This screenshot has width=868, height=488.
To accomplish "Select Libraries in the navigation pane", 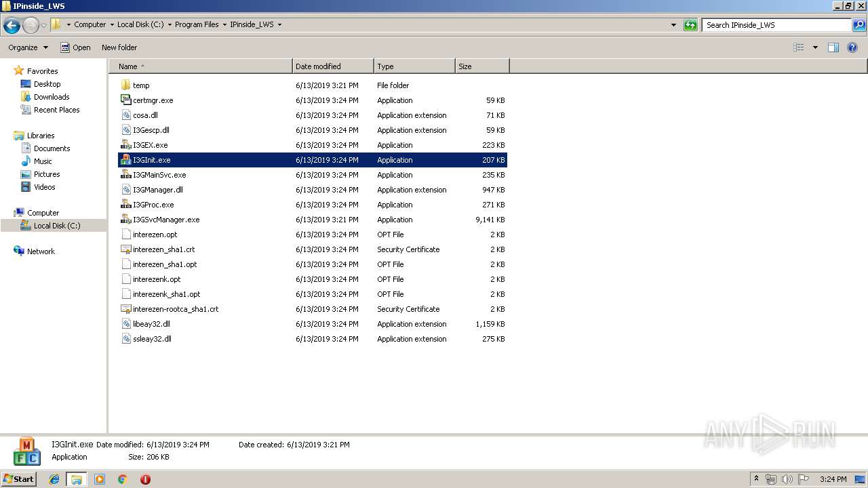I will point(41,136).
